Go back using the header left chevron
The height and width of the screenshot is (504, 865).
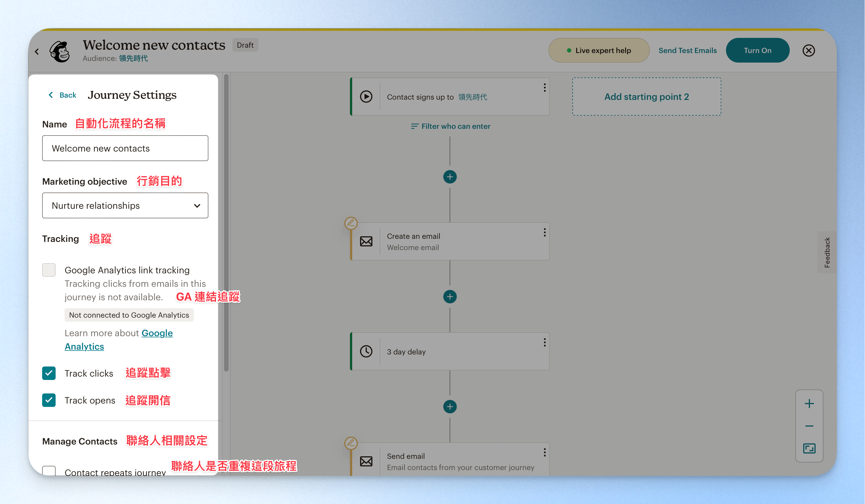(x=37, y=51)
